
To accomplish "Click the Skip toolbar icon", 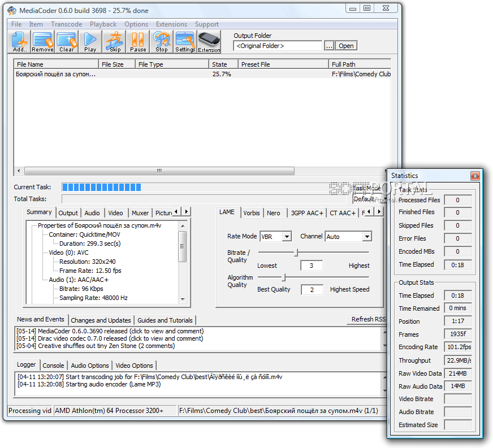I will (x=115, y=42).
